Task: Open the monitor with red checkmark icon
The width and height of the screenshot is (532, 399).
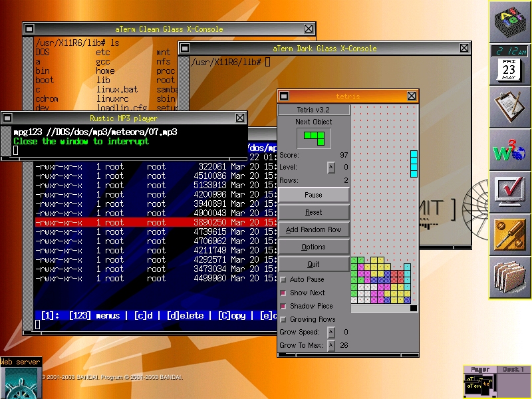Action: 510,192
